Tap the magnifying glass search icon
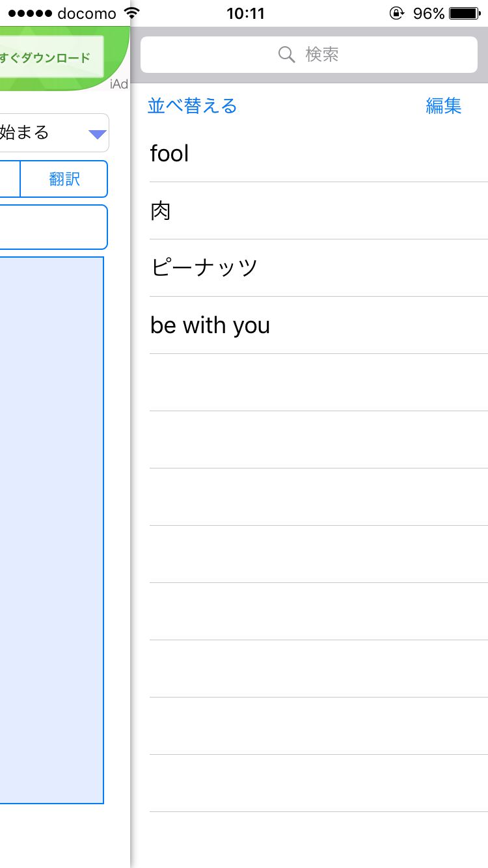This screenshot has width=488, height=868. (286, 54)
